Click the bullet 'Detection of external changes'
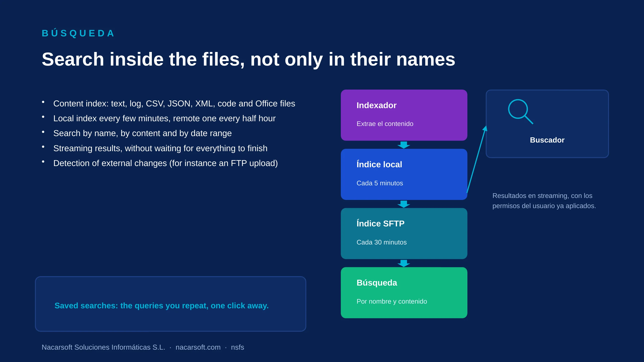This screenshot has width=644, height=362. (165, 163)
